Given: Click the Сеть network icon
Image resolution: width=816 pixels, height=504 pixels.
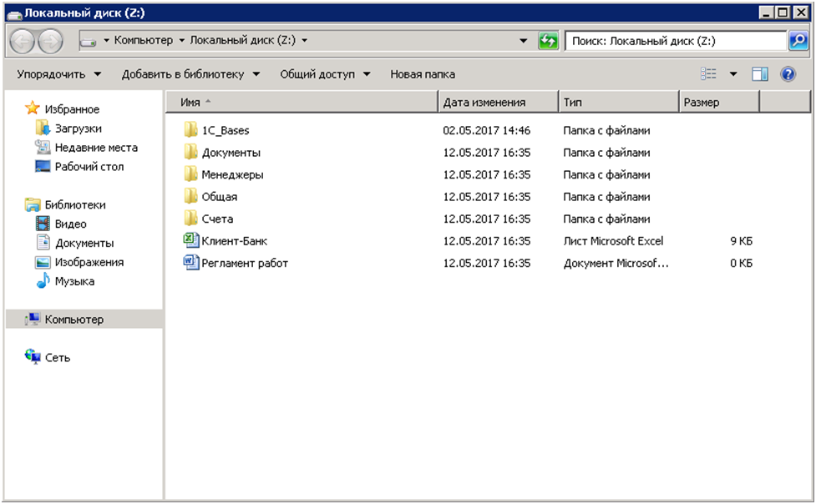Looking at the screenshot, I should coord(33,357).
